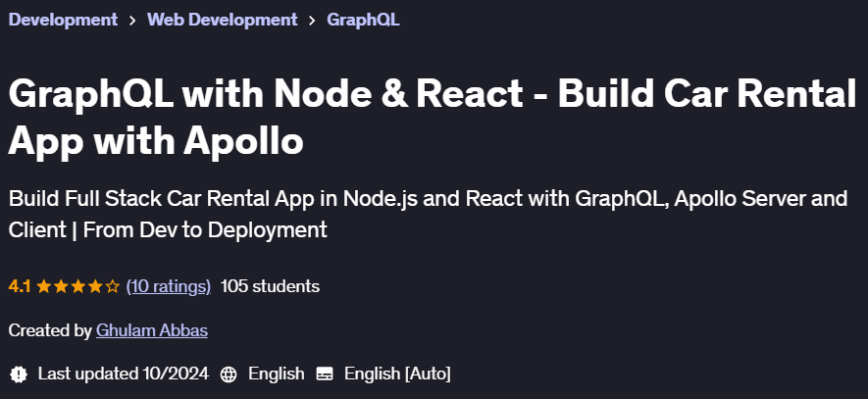Click the English [Auto] subtitles label

click(397, 374)
